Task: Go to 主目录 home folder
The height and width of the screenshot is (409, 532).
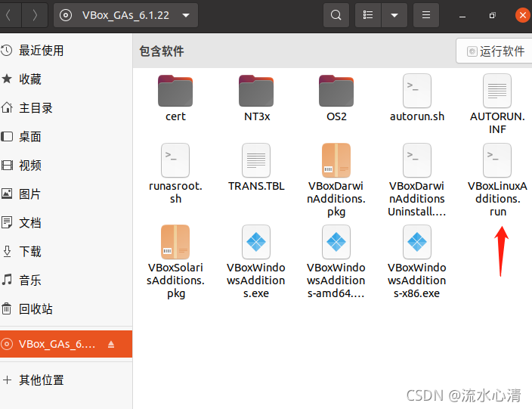Action: [66, 108]
